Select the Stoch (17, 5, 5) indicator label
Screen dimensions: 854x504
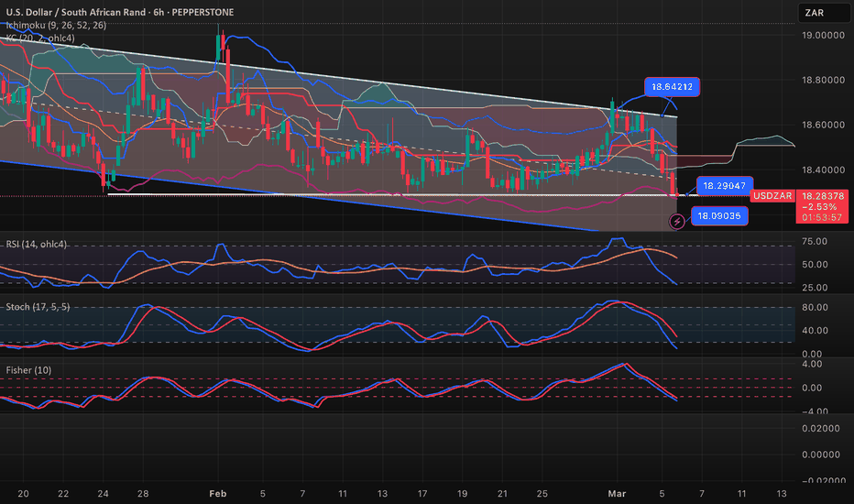click(x=38, y=307)
